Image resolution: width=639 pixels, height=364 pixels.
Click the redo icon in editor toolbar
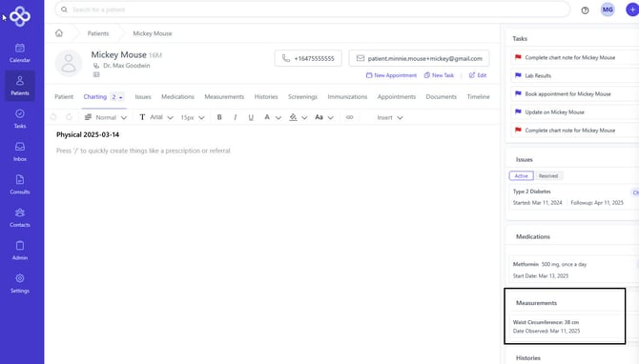pyautogui.click(x=70, y=117)
